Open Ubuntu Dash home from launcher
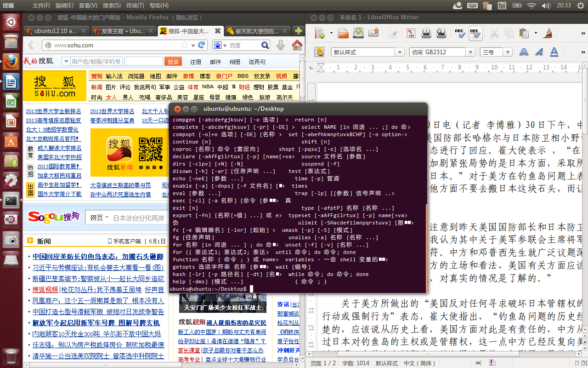 [11, 21]
